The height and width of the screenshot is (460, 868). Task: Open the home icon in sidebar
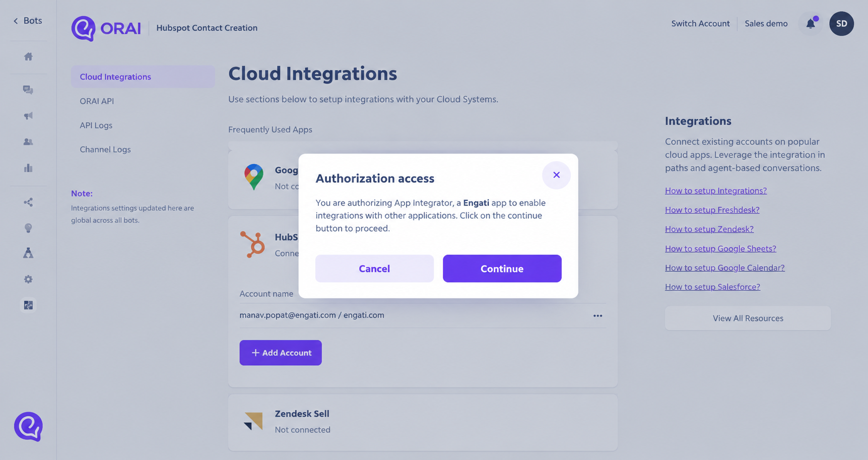coord(28,56)
